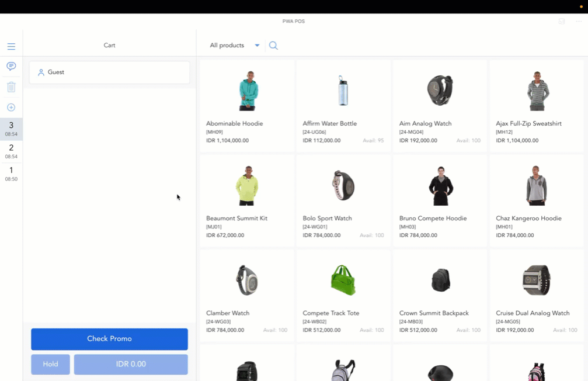Click the SKU label [24-UG06]
This screenshot has width=588, height=381.
314,132
